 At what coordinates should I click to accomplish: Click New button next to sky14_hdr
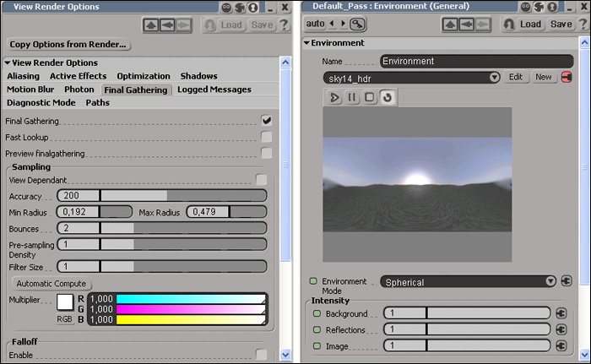[543, 77]
